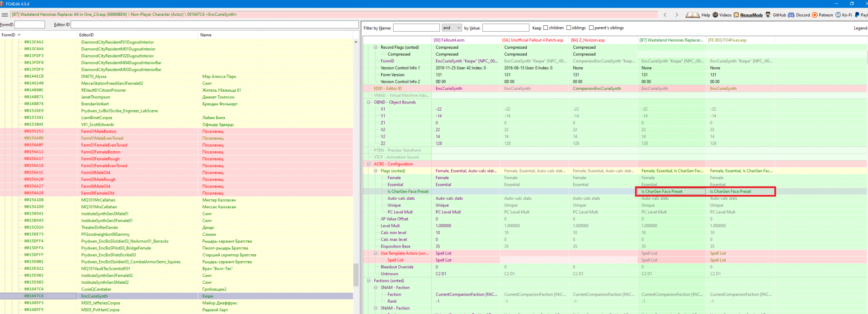The width and height of the screenshot is (868, 314).
Task: Open the Discord link
Action: click(x=791, y=15)
